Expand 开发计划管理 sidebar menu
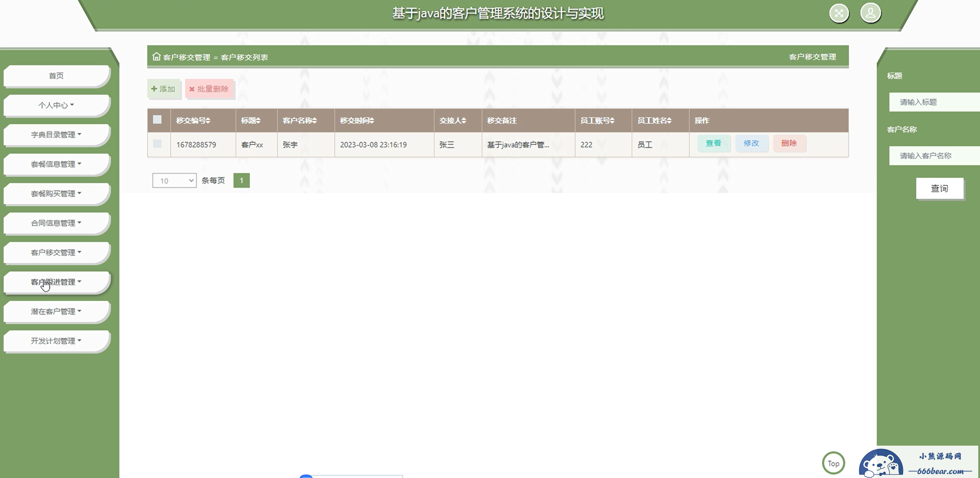Image resolution: width=980 pixels, height=478 pixels. (x=56, y=341)
